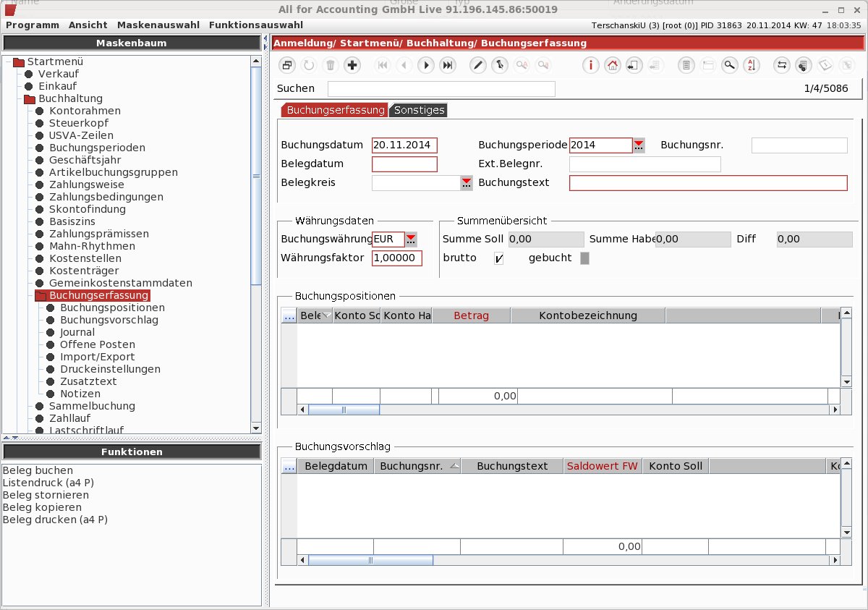
Task: Click the duplicate windows icon
Action: tap(287, 65)
